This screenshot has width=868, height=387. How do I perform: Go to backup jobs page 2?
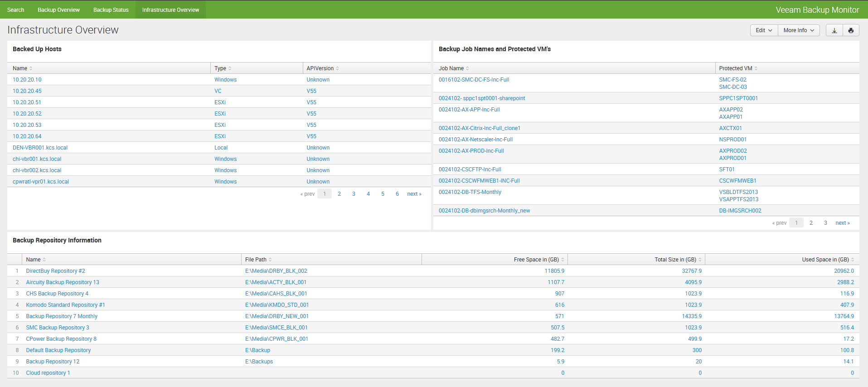point(811,223)
